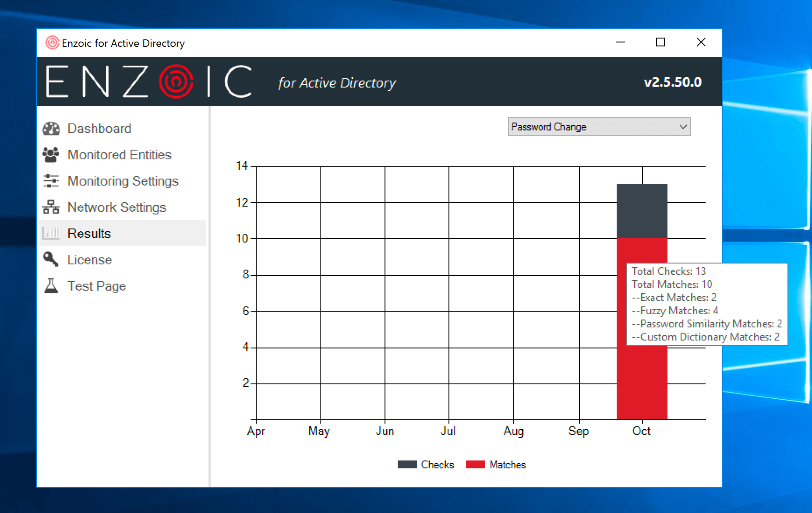
Task: Click the Oct axis label
Action: pos(642,431)
